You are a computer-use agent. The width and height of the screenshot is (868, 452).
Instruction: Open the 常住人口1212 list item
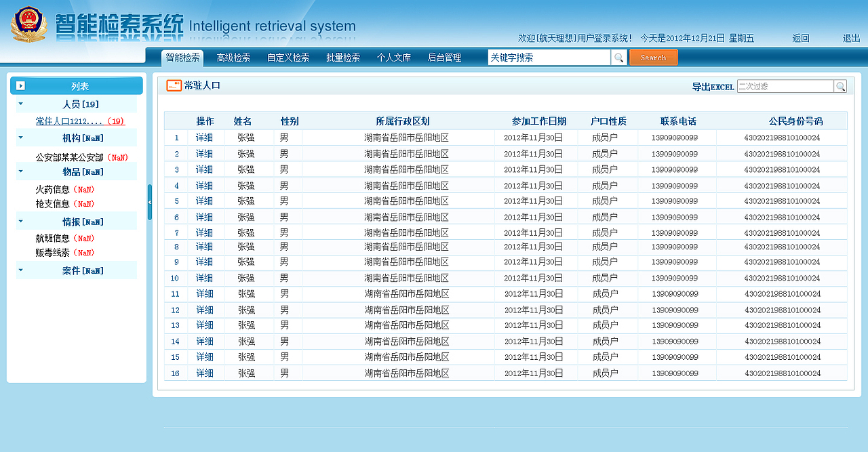80,121
